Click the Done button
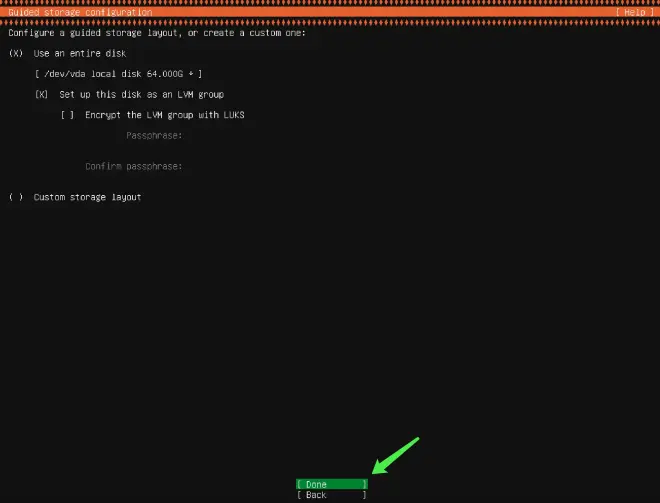 click(332, 484)
